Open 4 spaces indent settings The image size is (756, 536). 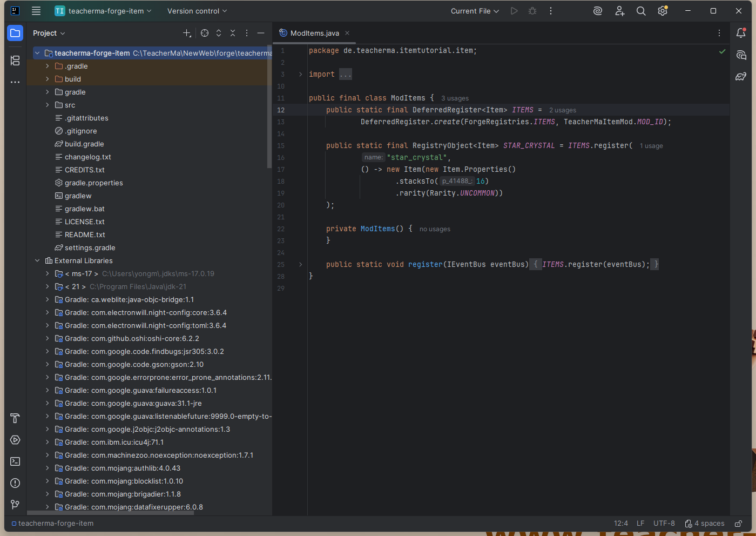tap(705, 523)
